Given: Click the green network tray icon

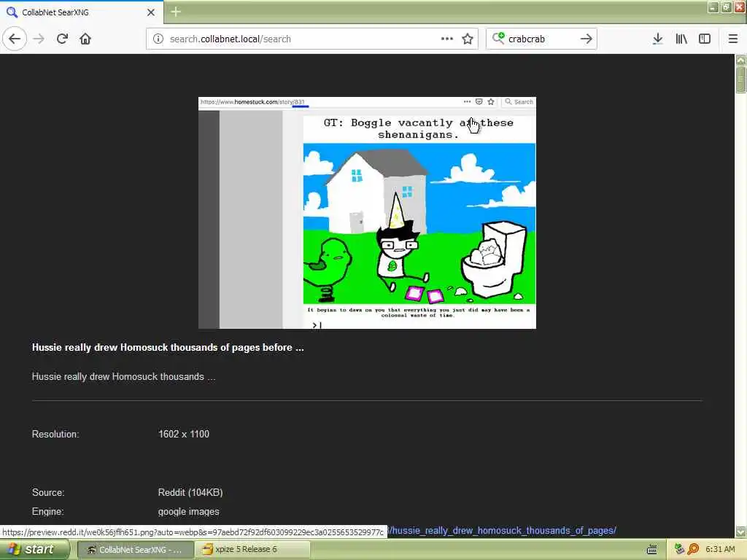Looking at the screenshot, I should pos(679,550).
